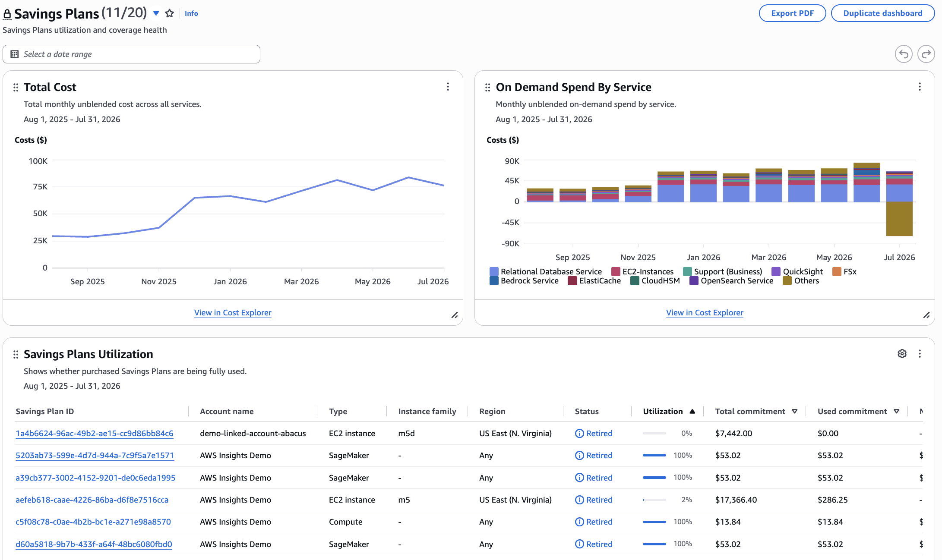Open the Info link beside the title

pos(191,13)
